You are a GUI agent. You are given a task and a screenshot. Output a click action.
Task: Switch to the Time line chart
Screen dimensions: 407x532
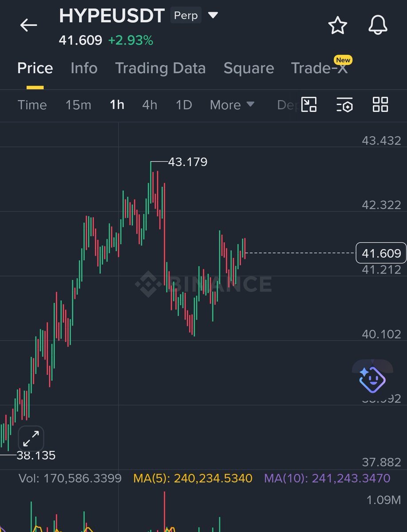[x=32, y=105]
